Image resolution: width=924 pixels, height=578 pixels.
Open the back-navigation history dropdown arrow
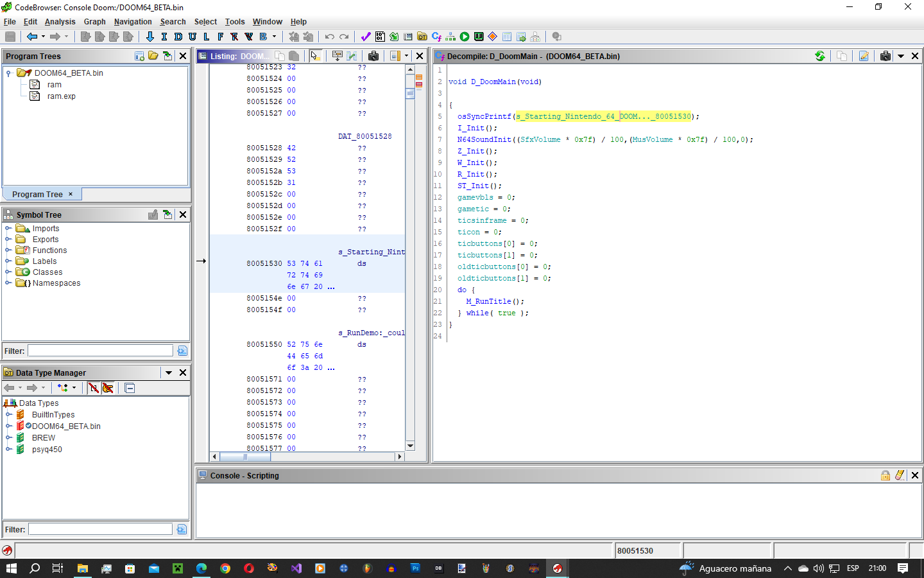43,37
